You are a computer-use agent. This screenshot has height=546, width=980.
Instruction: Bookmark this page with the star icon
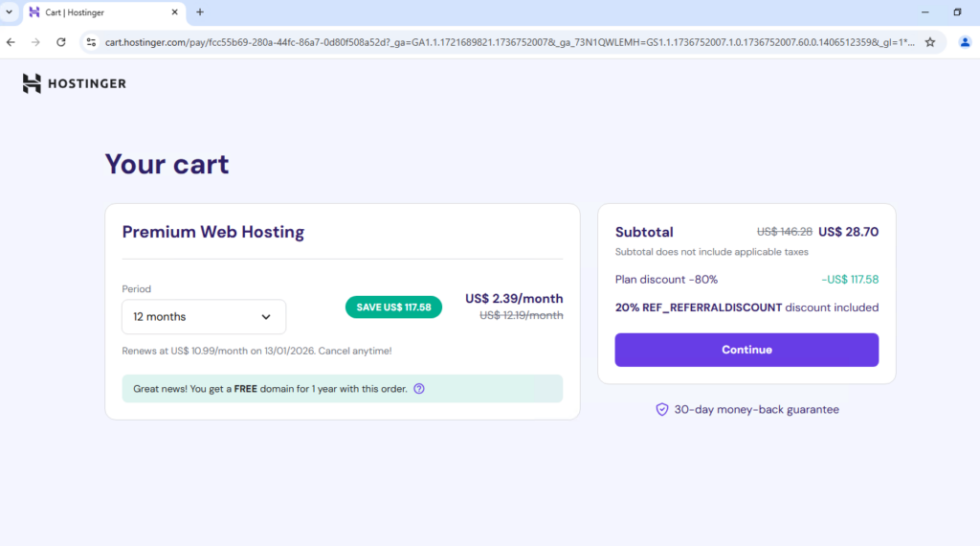coord(929,42)
